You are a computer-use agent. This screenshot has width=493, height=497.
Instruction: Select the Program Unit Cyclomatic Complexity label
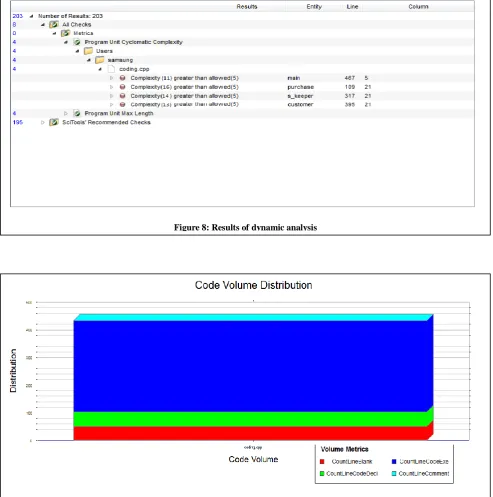pos(134,42)
